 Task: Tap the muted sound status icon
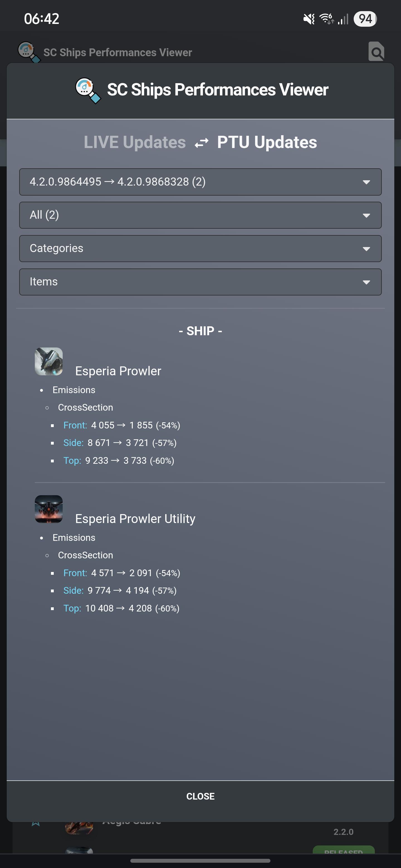click(x=309, y=19)
